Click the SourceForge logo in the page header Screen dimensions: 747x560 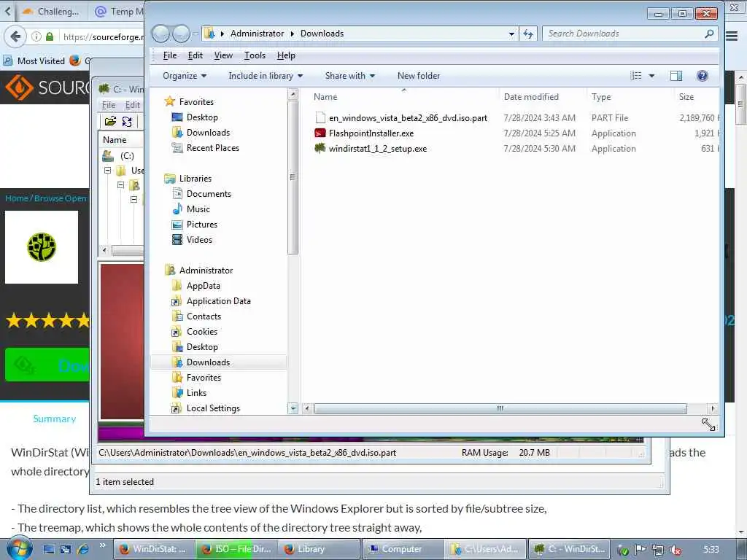tap(47, 87)
